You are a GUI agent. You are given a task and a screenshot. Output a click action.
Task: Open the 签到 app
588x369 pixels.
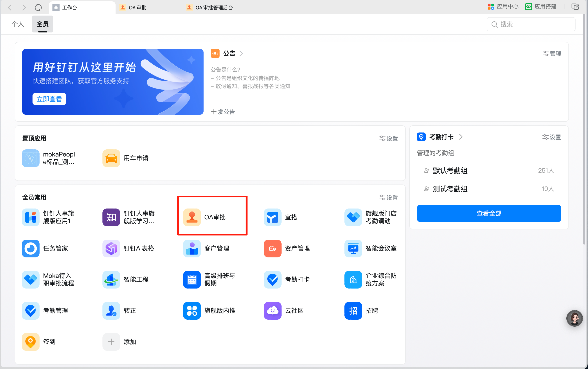click(x=38, y=342)
